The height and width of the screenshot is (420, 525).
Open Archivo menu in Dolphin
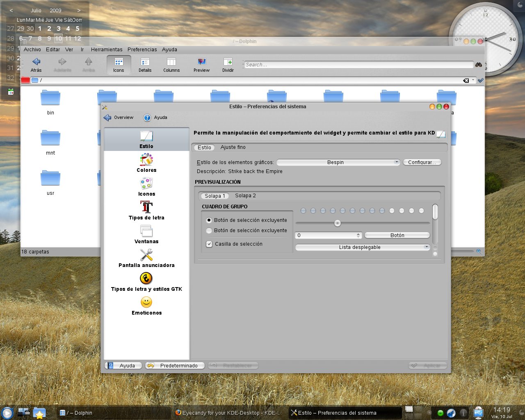click(x=32, y=50)
